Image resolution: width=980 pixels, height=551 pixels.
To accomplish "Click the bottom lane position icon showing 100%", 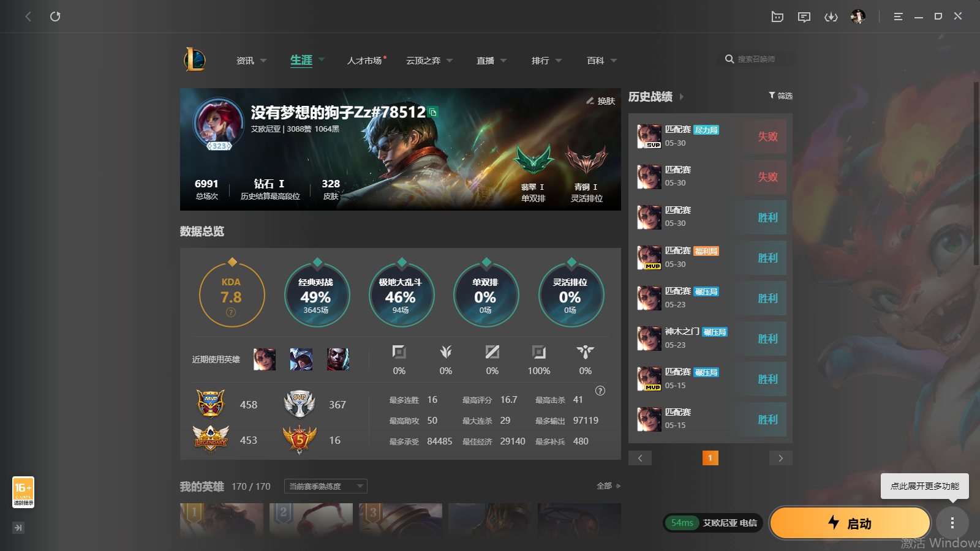I will click(539, 352).
